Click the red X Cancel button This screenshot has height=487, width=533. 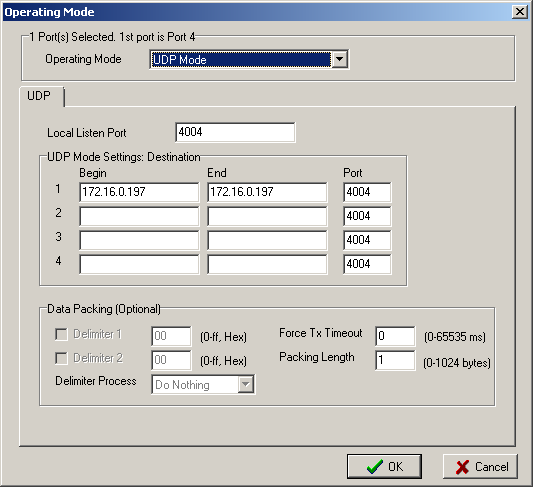click(480, 466)
